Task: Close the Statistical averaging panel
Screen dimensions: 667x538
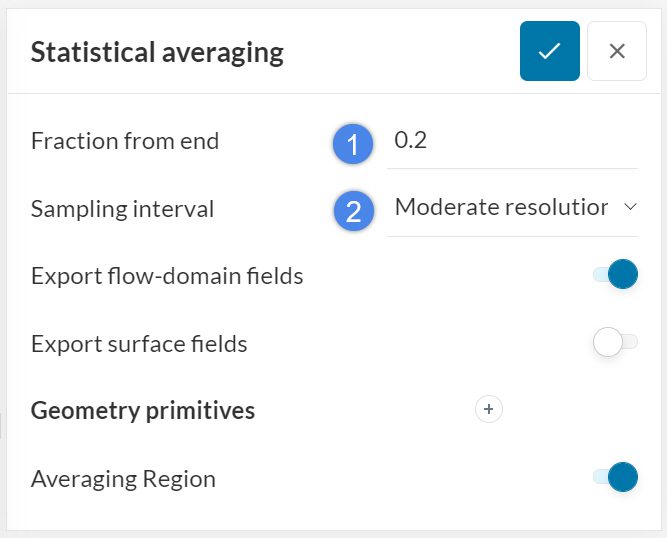Action: point(617,51)
